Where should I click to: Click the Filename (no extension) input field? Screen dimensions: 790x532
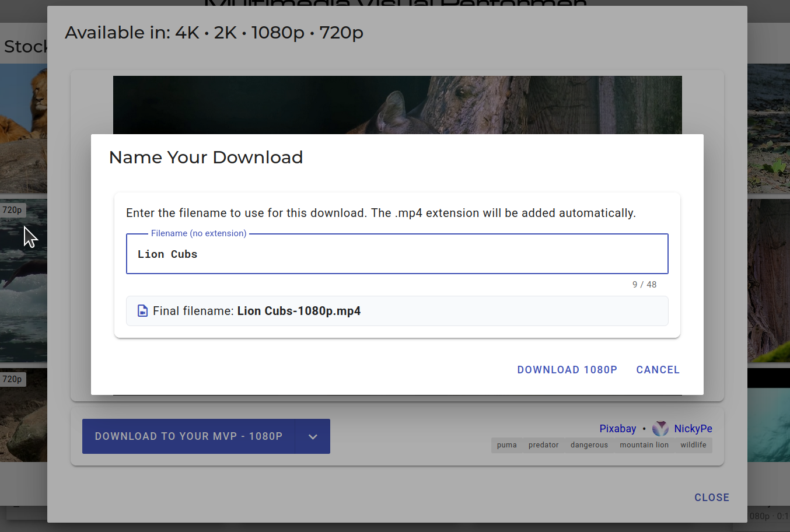coord(397,254)
